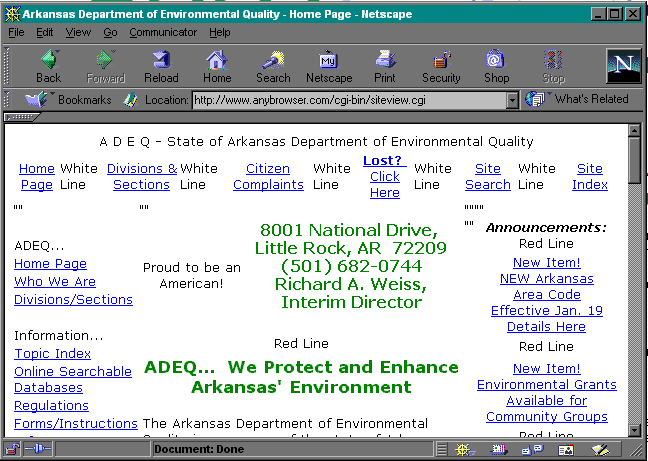Open the NEW Arkansas Area Code announcement link
Viewport: 648px width, 461px height.
(x=547, y=295)
